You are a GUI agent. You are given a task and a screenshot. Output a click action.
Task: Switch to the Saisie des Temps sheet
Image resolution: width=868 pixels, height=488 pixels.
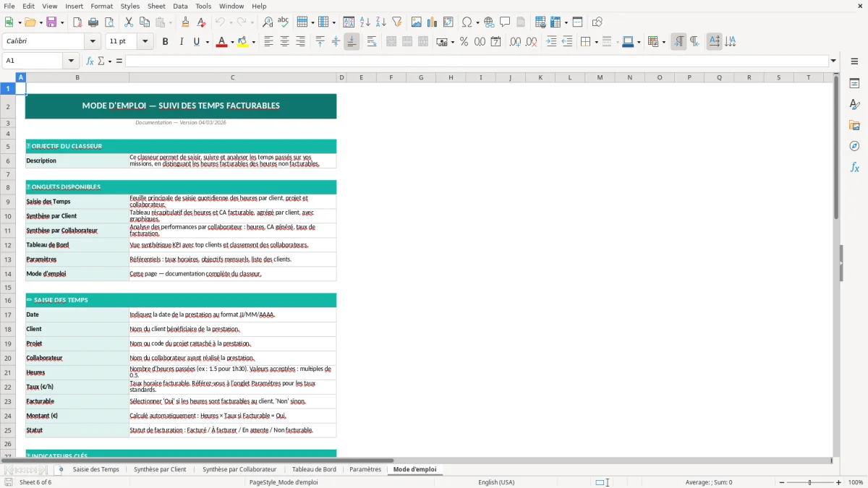(96, 469)
